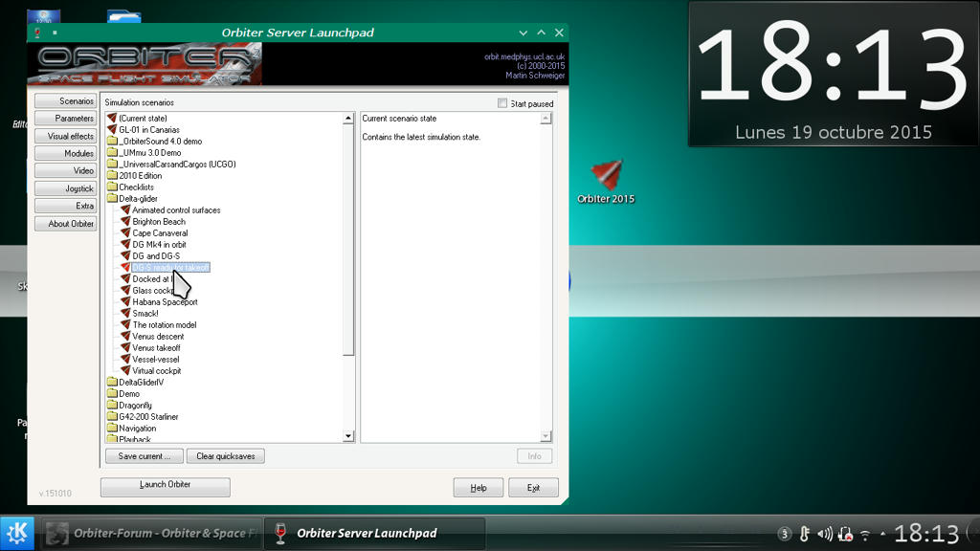
Task: Click the Exit button
Action: pyautogui.click(x=533, y=487)
